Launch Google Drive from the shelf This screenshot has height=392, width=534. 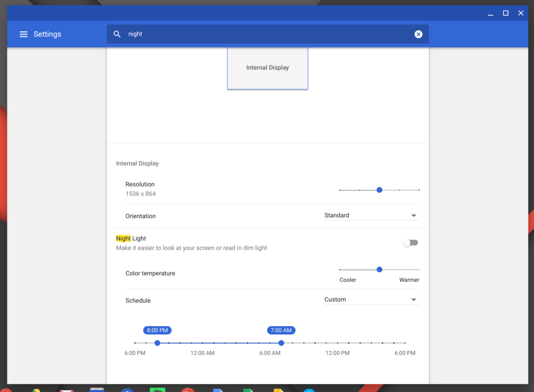click(x=36, y=390)
